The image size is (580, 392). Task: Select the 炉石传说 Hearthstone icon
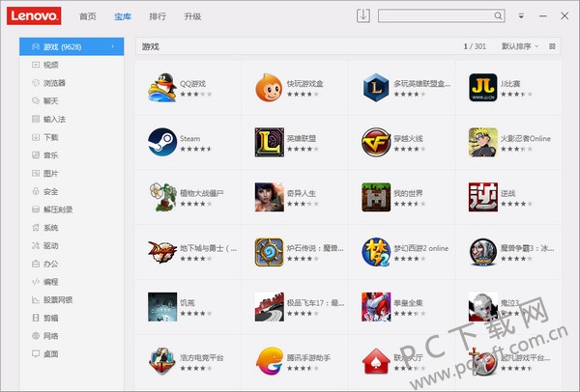(x=270, y=252)
